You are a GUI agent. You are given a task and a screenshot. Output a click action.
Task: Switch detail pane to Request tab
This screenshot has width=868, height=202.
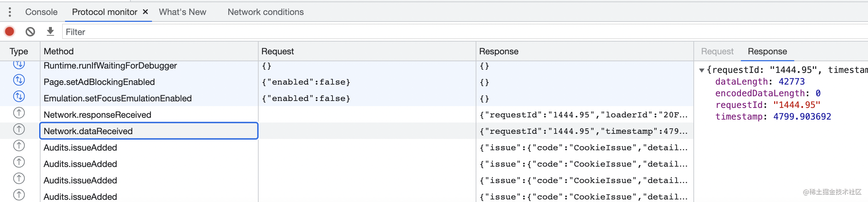point(717,51)
